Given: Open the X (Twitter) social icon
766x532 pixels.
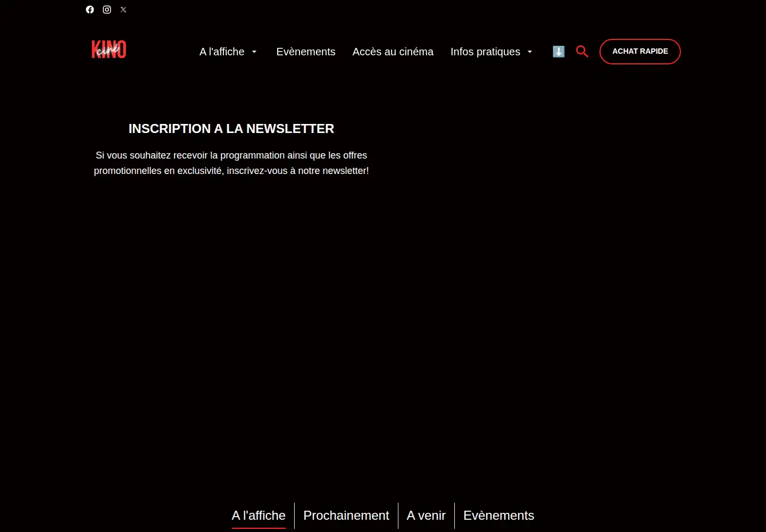Looking at the screenshot, I should coord(123,10).
